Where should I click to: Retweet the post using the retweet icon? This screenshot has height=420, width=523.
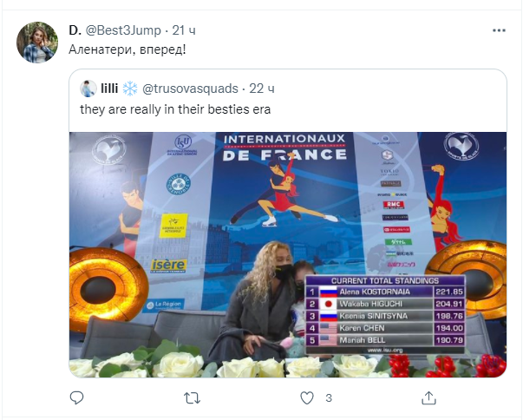(193, 398)
